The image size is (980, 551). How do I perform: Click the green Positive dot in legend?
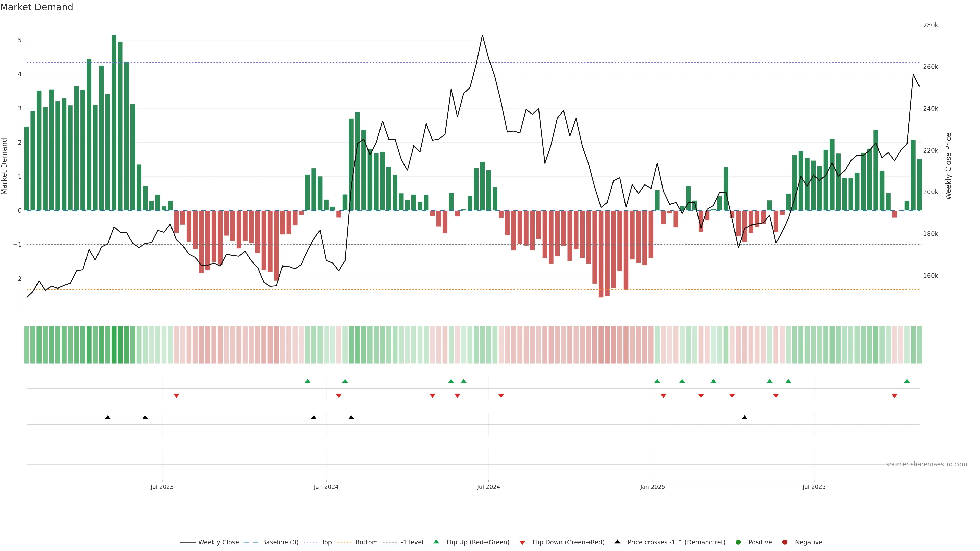(x=738, y=542)
